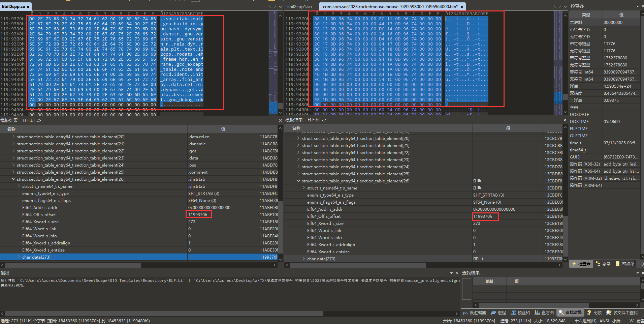Expand struct s_name64_t s_name in right panel
The height and width of the screenshot is (324, 644).
pos(304,188)
